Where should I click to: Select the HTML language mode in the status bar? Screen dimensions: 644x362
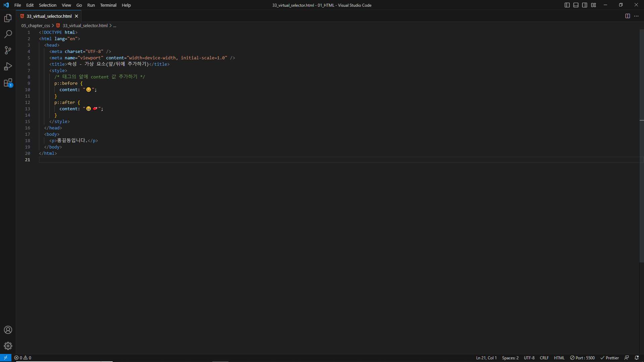click(559, 358)
